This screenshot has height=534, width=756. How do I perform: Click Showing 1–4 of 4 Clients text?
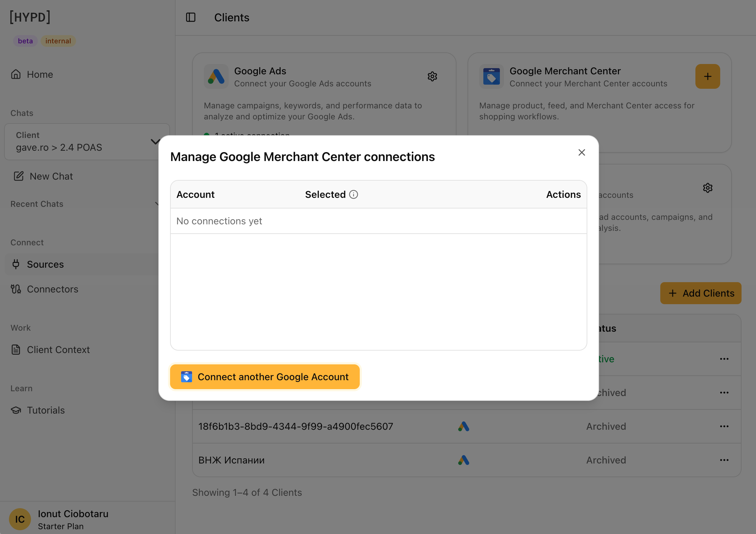[247, 492]
